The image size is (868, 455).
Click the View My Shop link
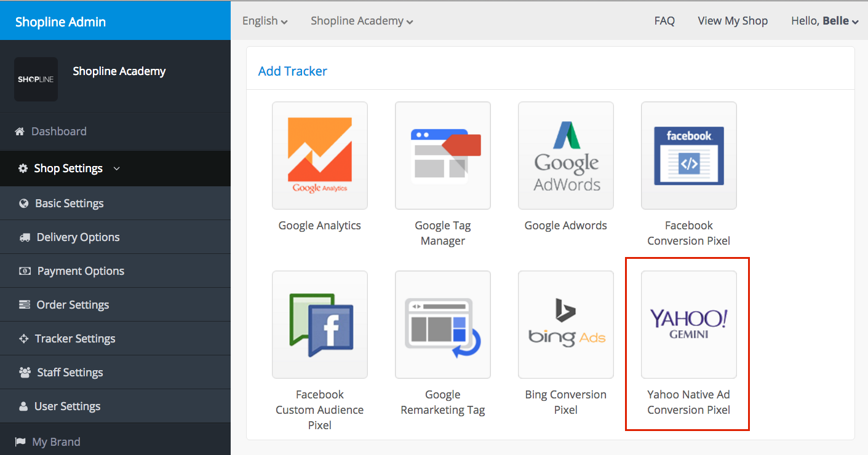[733, 21]
